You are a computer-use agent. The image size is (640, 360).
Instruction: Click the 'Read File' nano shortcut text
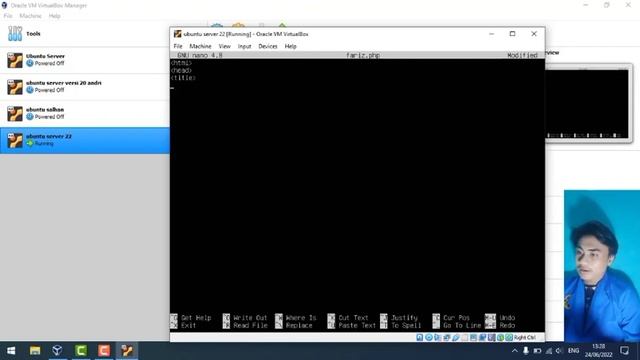click(250, 325)
